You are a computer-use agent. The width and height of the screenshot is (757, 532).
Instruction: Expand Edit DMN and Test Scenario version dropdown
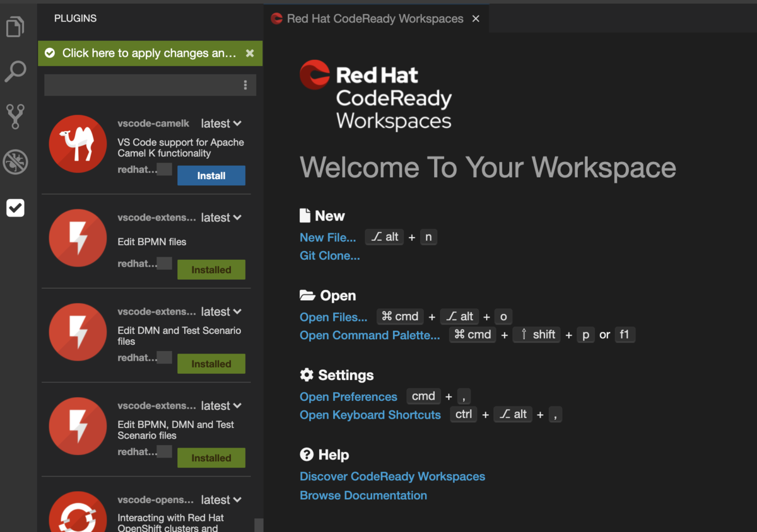pos(221,311)
